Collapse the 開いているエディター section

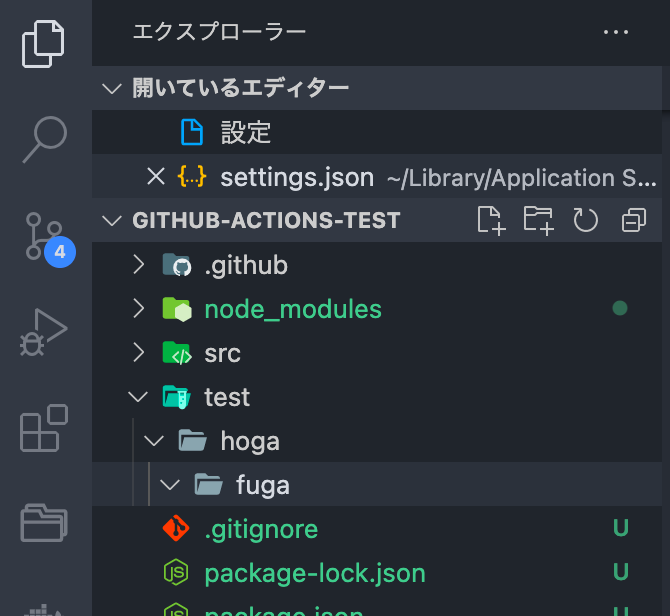coord(112,88)
